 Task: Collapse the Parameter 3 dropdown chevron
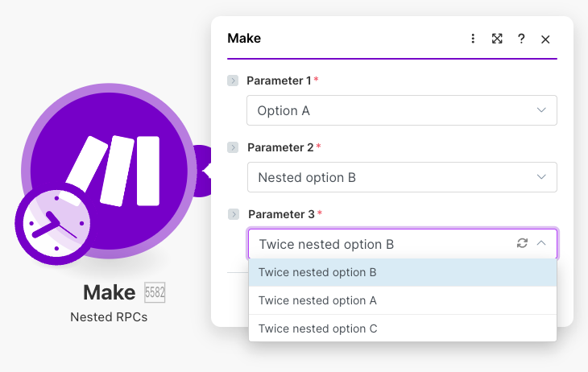pos(541,243)
